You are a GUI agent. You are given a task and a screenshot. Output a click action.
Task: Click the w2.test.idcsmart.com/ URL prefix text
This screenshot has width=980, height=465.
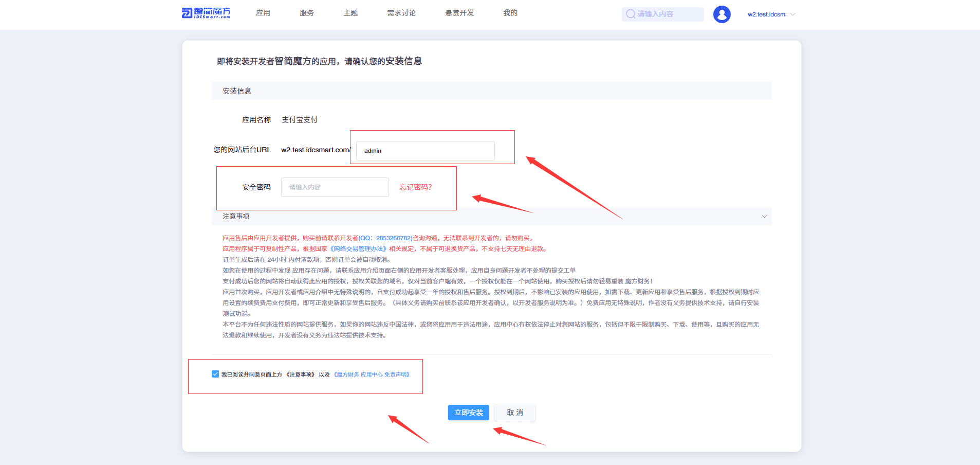click(x=316, y=150)
